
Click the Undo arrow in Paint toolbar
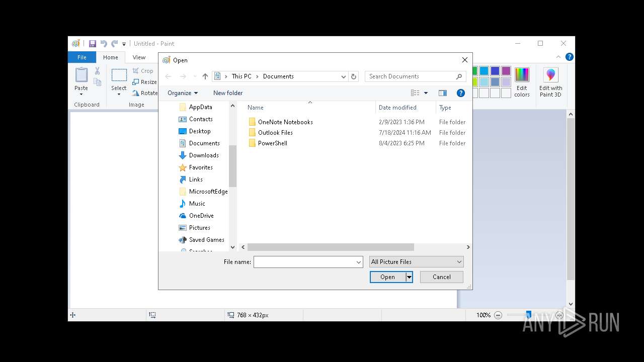[x=104, y=44]
